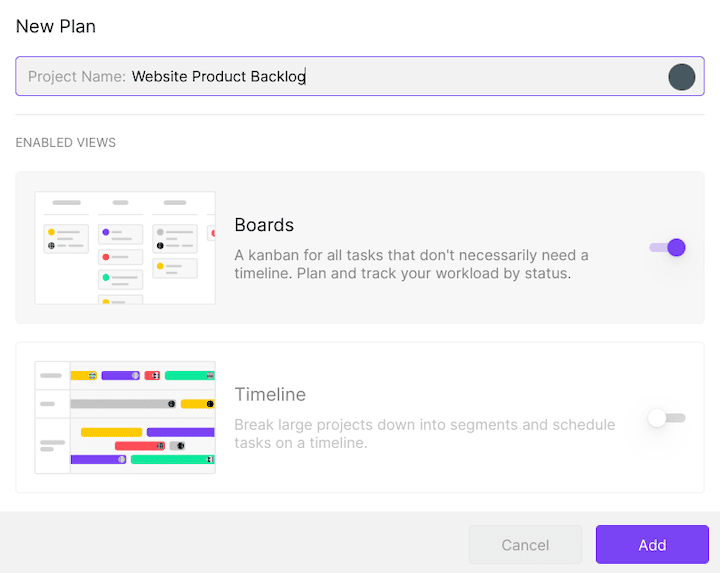The image size is (720, 573).
Task: Disable the Boards view toggle
Action: (x=668, y=247)
